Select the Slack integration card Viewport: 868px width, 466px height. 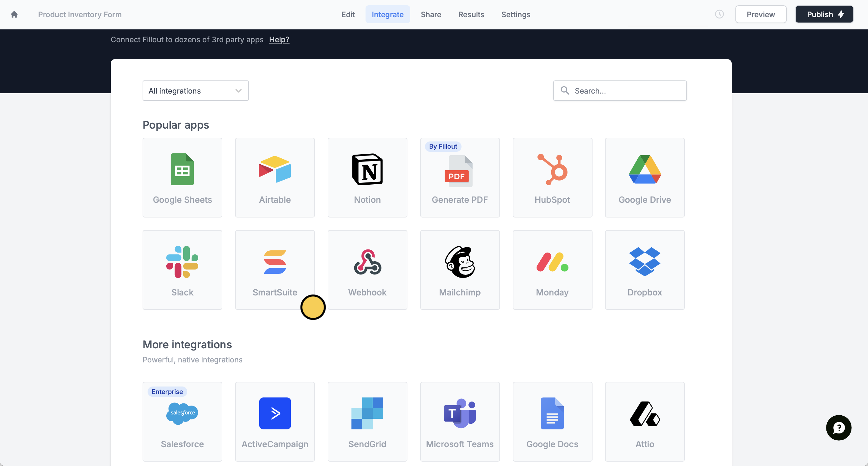pyautogui.click(x=182, y=270)
